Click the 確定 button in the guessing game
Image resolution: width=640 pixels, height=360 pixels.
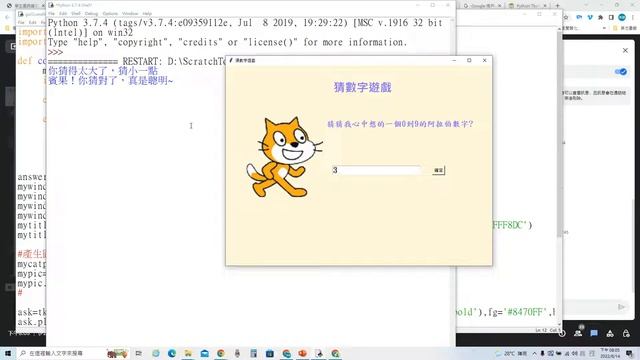[439, 170]
